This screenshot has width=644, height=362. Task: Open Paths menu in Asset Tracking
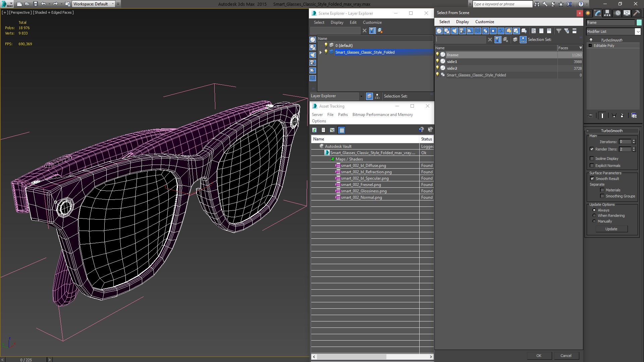pos(343,115)
